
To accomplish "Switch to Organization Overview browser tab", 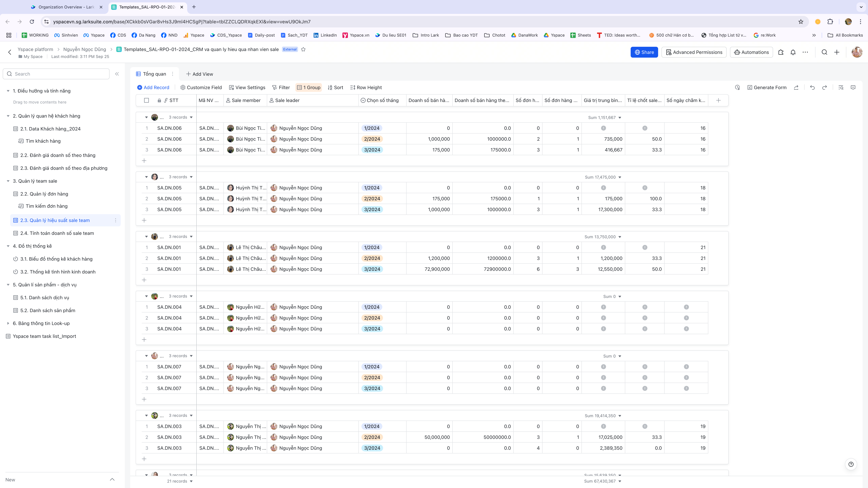I will pos(66,7).
